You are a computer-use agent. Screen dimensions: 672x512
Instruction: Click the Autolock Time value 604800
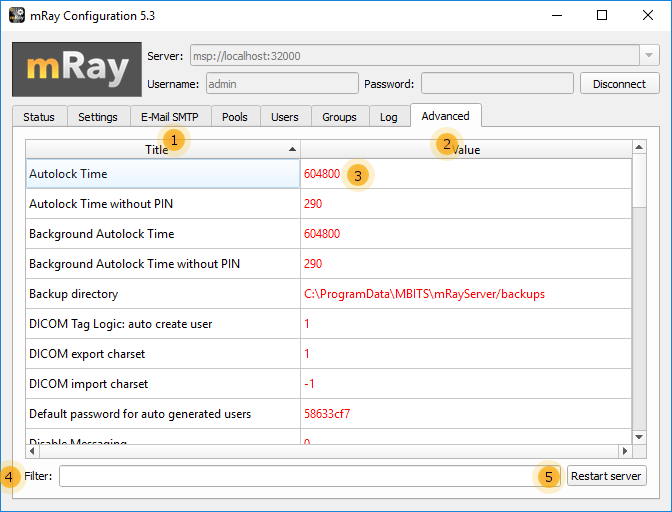click(322, 174)
